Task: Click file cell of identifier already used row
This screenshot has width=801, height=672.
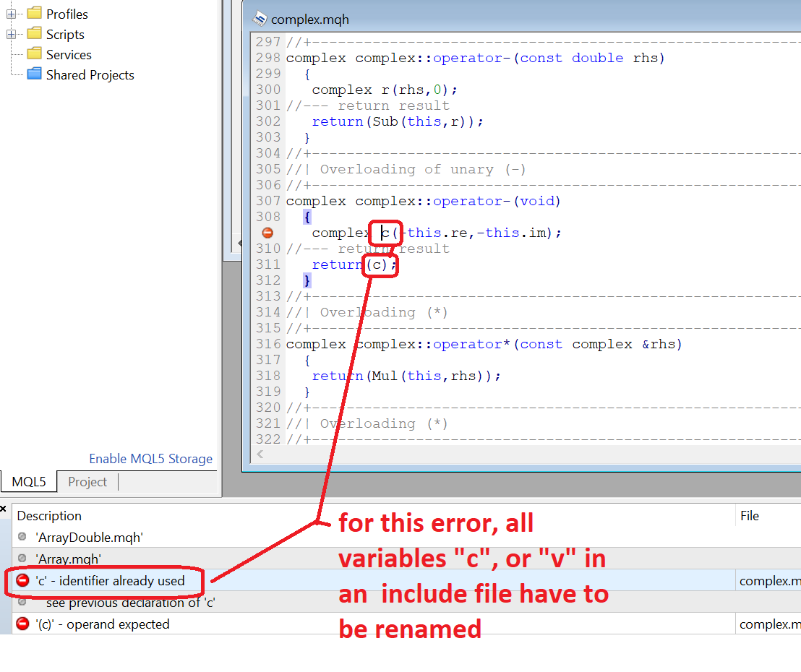Action: pos(770,581)
